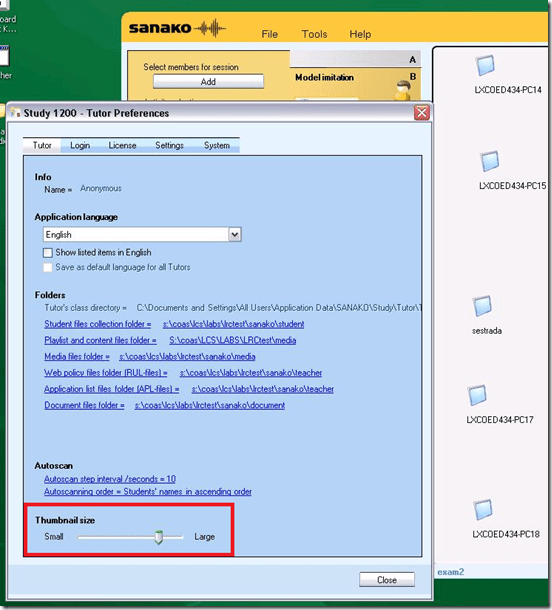Viewport: 552px width, 610px height.
Task: Open Web policy files folder (RUL-files) link
Action: 106,373
